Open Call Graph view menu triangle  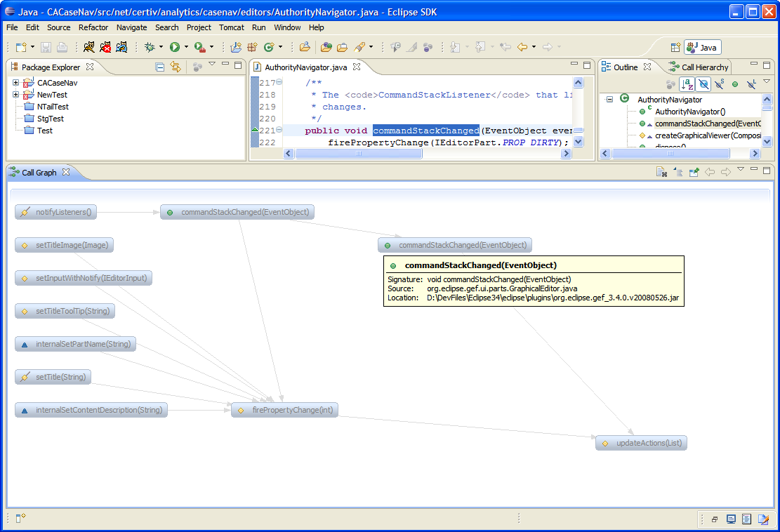pyautogui.click(x=741, y=169)
